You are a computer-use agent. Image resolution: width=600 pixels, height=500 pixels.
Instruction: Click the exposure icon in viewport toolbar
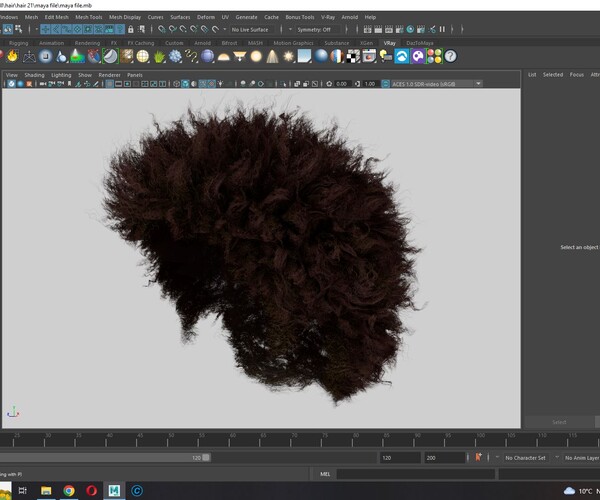coord(329,84)
